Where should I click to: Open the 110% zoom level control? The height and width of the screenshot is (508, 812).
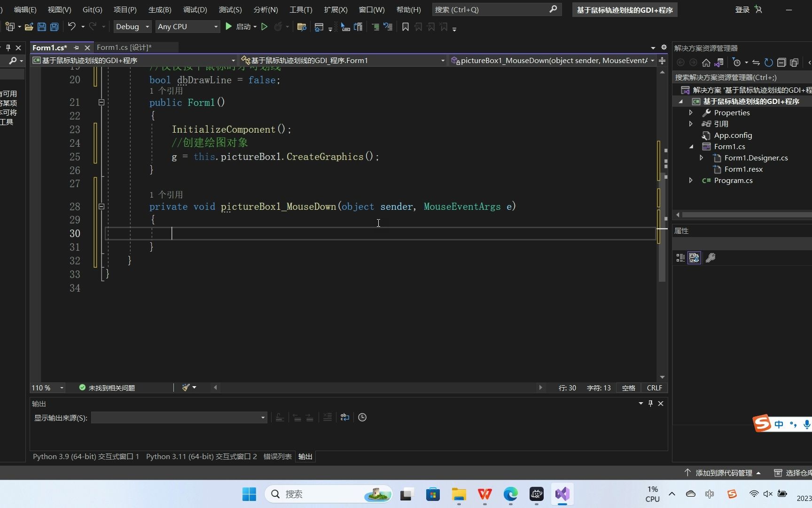(x=45, y=388)
